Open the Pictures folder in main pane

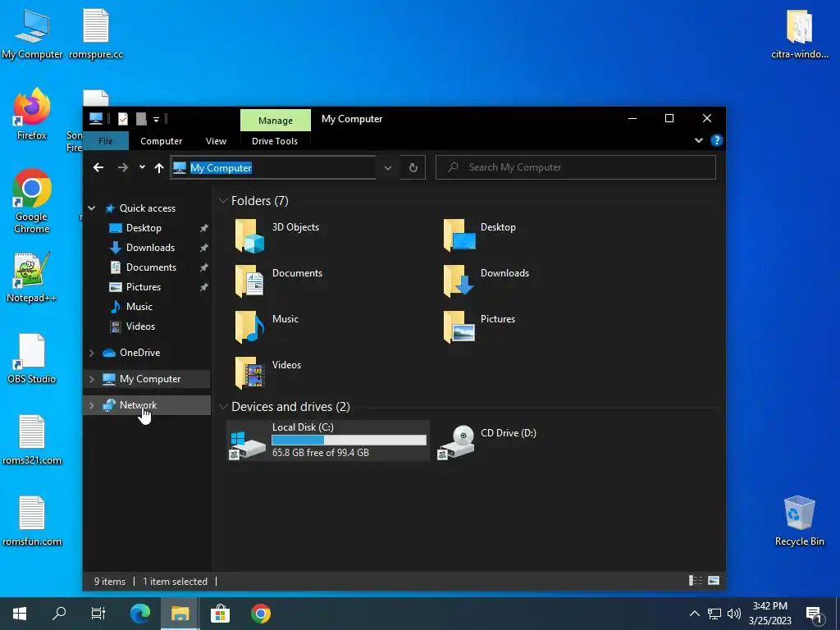click(459, 326)
